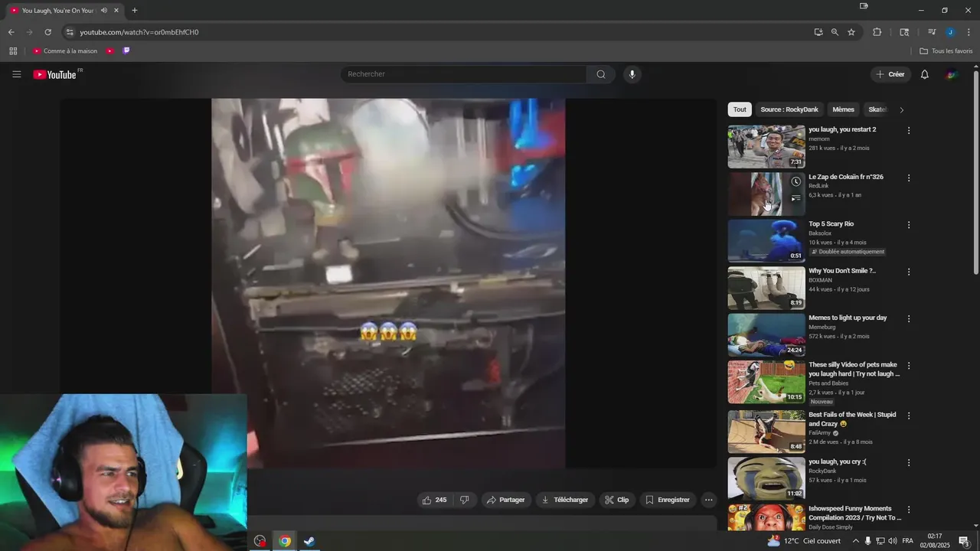This screenshot has width=980, height=551.
Task: Click the Télécharger download button
Action: point(565,500)
